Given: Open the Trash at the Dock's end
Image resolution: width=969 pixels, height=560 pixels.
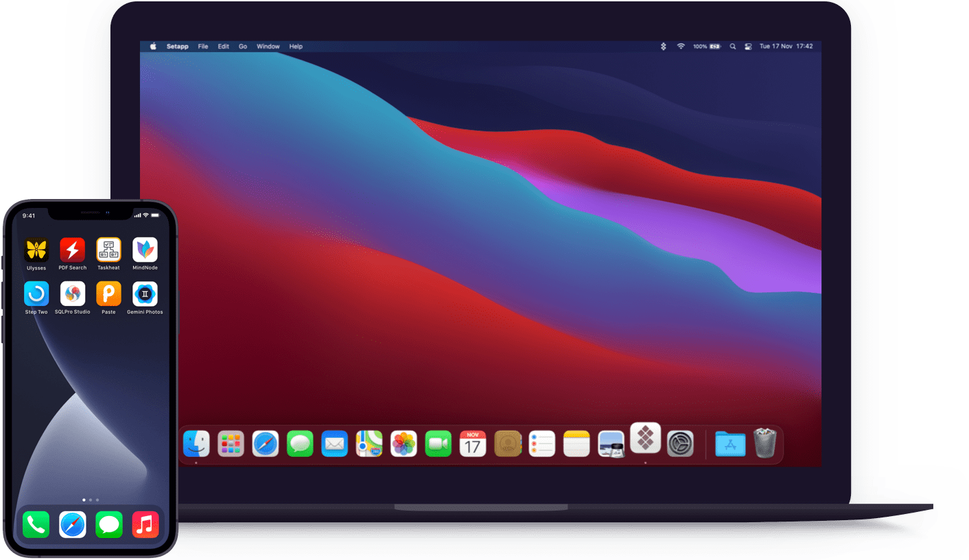Looking at the screenshot, I should point(764,443).
